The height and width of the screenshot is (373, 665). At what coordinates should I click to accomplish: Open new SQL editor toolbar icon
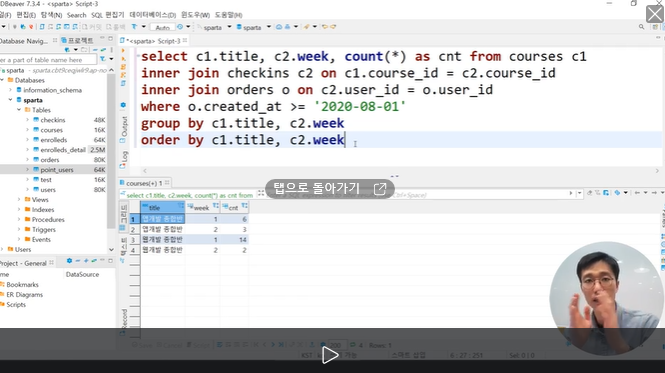pyautogui.click(x=42, y=27)
